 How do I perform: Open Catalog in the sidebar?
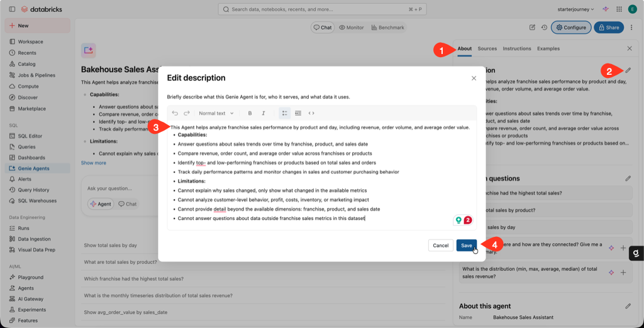tap(37, 64)
